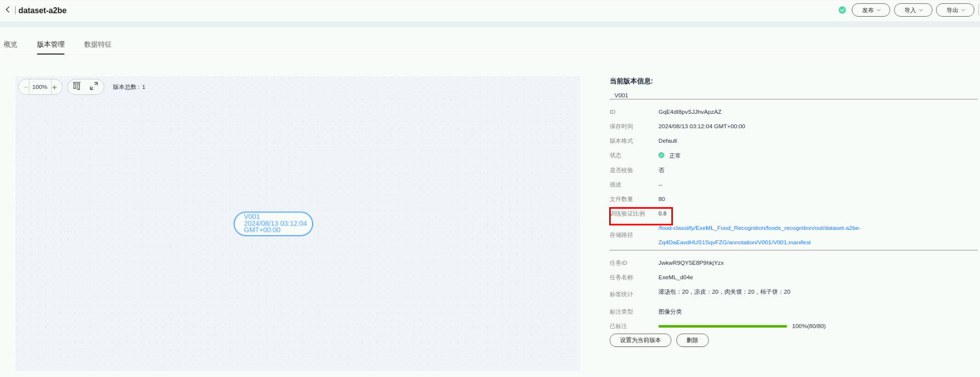Open the 数据特征 tab

[x=98, y=44]
